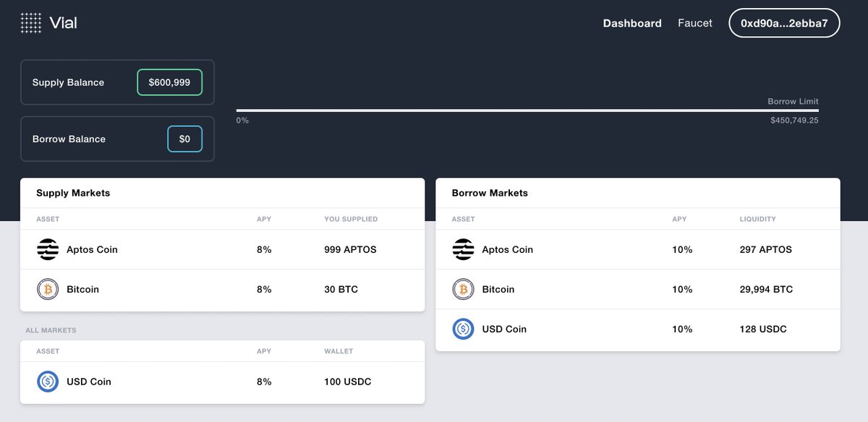Open the Bitcoin borrow row showing 29,994 BTC
Screen dimensions: 868x422
[637, 289]
